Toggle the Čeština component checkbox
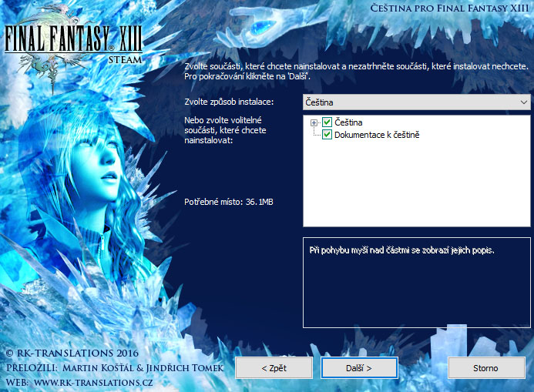This screenshot has height=392, width=534. click(x=327, y=122)
